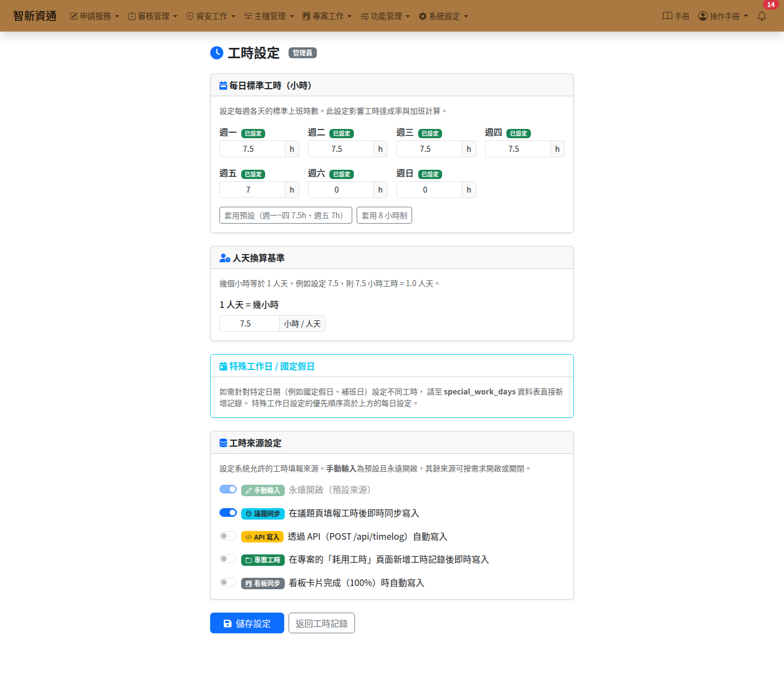Screen dimensions: 784x679
Task: Click the notification bell icon
Action: click(762, 16)
